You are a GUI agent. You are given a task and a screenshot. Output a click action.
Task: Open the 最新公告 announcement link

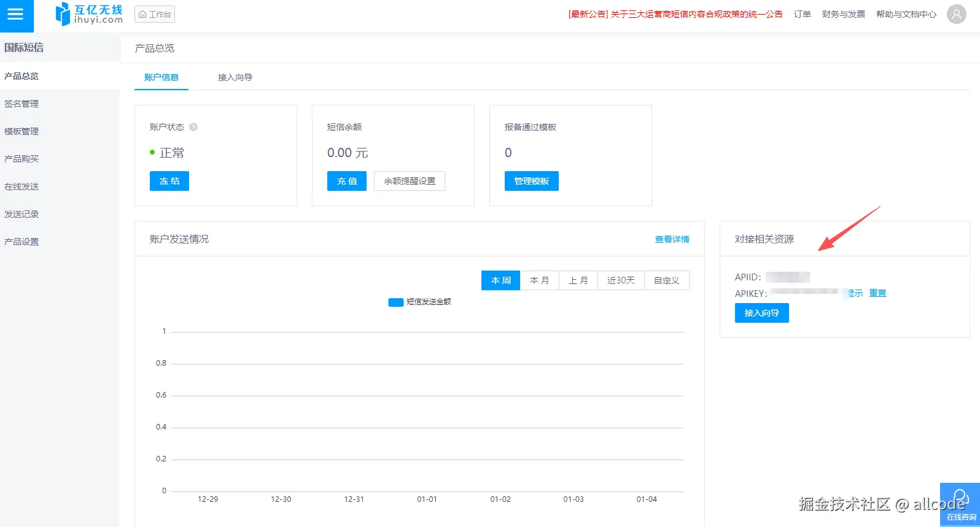pos(675,14)
